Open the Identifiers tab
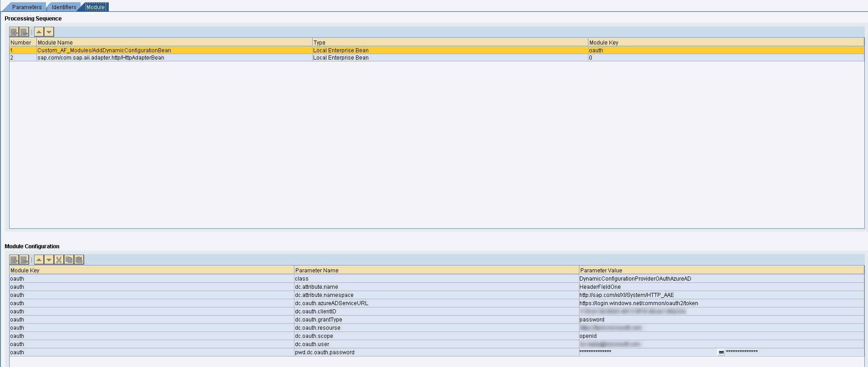 (x=64, y=7)
